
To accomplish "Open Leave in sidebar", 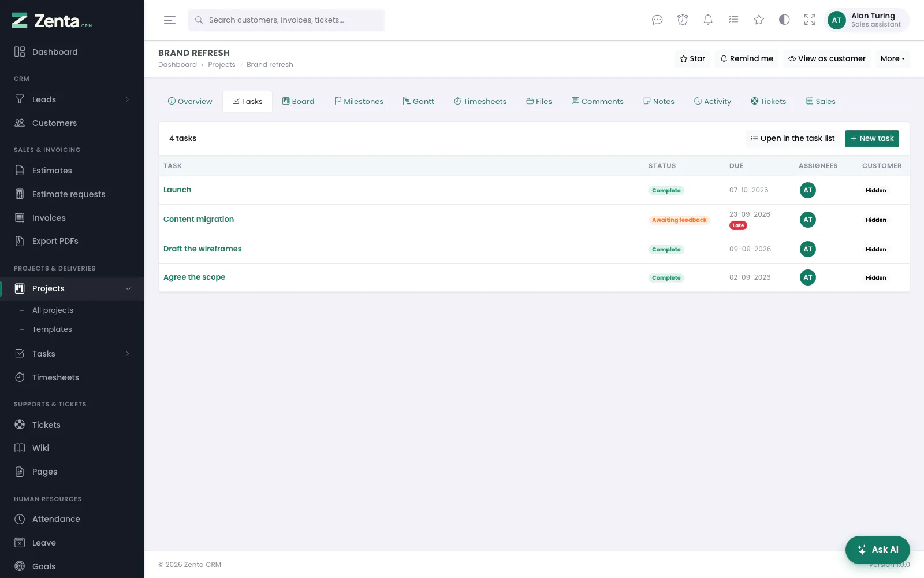I will (72, 543).
